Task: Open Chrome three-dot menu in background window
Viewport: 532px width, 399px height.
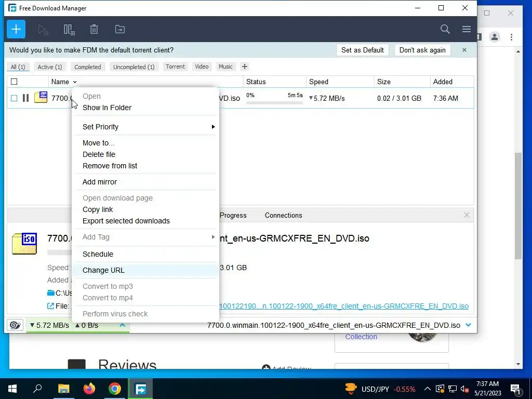Action: (511, 37)
